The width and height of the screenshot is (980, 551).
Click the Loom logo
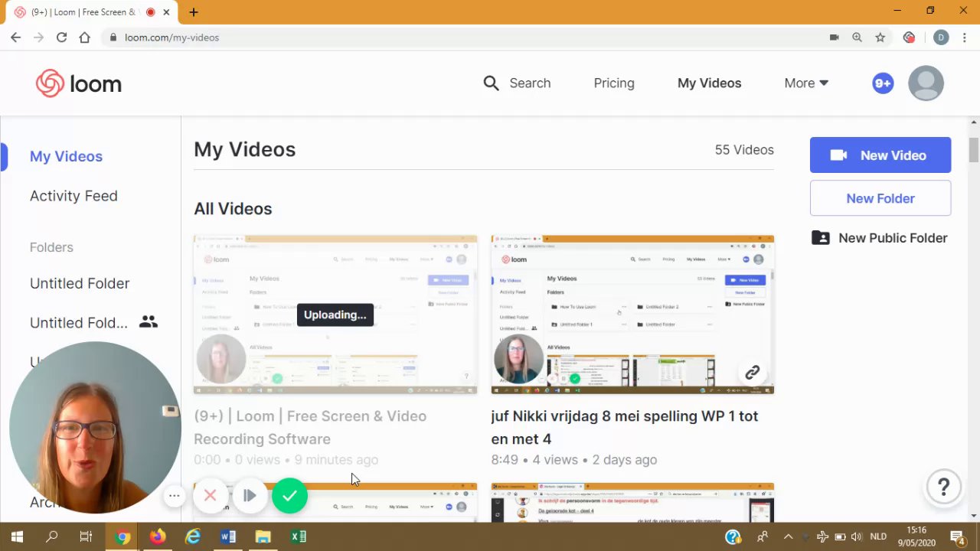coord(78,83)
